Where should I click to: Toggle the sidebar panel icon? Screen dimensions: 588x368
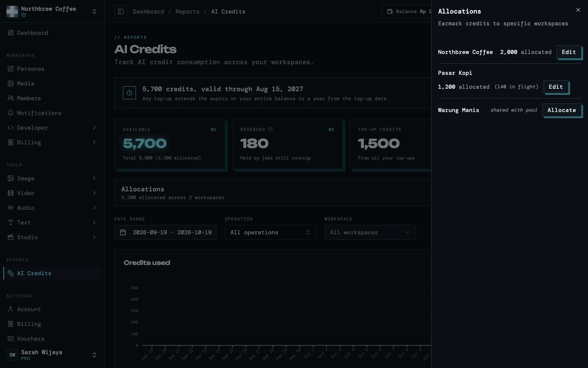[121, 11]
